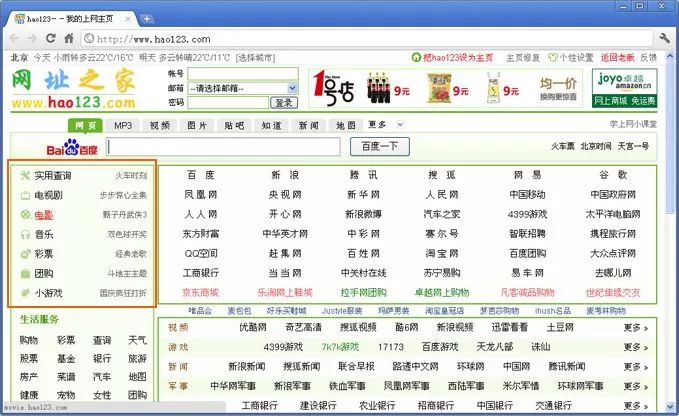The width and height of the screenshot is (679, 416).
Task: Expand 更多 in the 军事 row
Action: [x=636, y=386]
